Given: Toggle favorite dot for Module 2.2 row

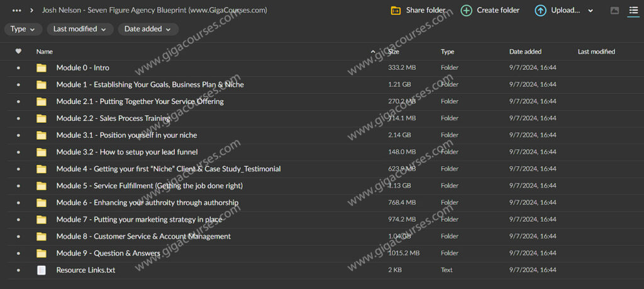Looking at the screenshot, I should (x=18, y=118).
